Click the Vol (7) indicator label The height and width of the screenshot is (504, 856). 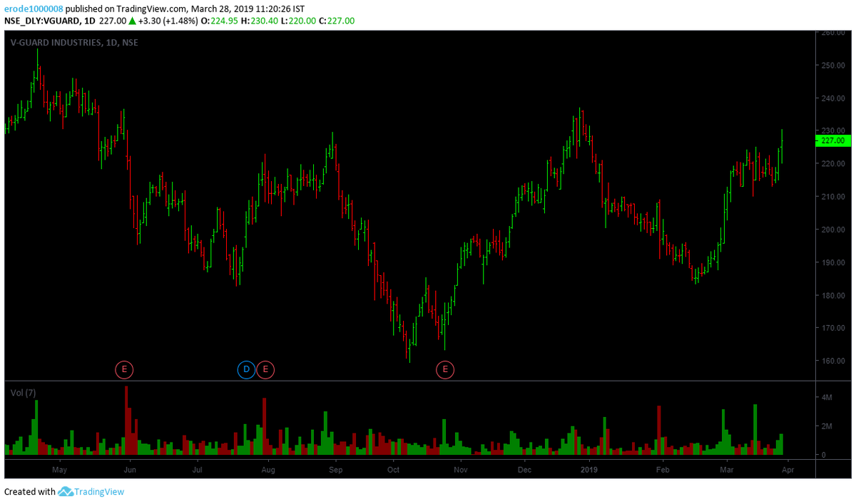click(24, 393)
